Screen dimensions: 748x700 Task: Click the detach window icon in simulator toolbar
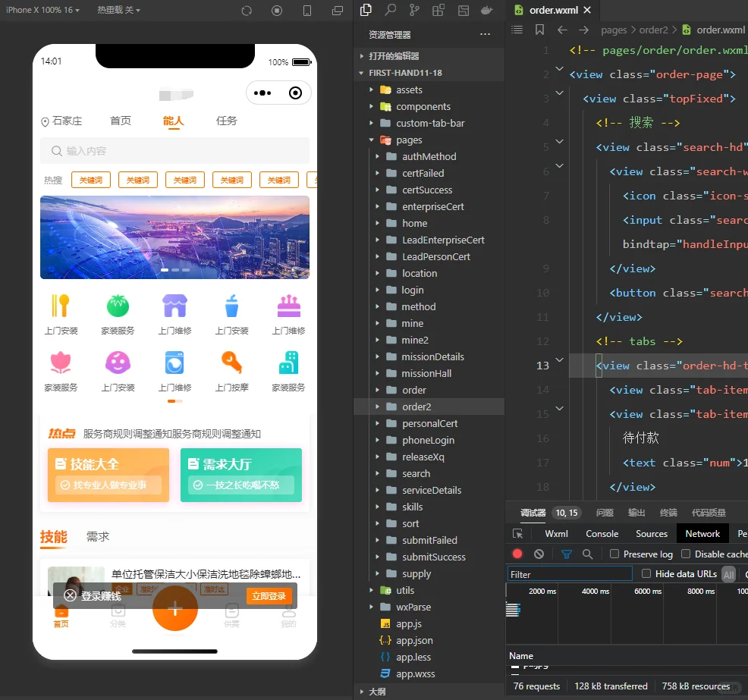tap(338, 11)
